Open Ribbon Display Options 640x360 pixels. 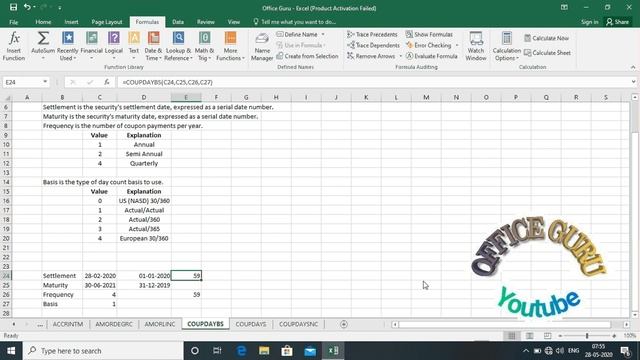564,7
